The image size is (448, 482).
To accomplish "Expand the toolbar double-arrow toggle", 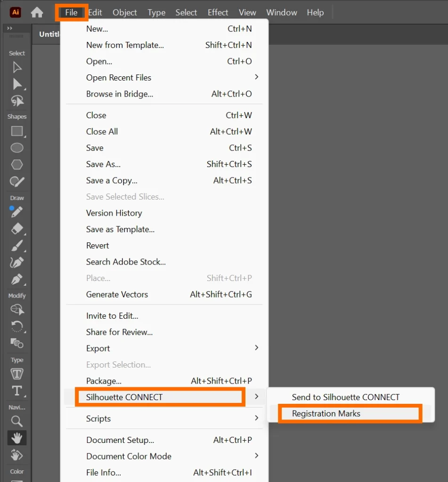I will [9, 29].
